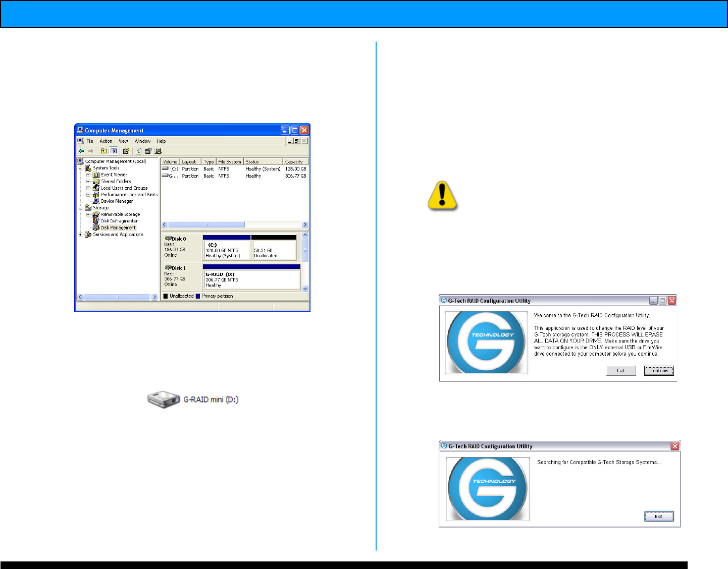Screen dimensions: 728x569
Task: Click the Forward arrow in Computer Management toolbar
Action: [91, 151]
